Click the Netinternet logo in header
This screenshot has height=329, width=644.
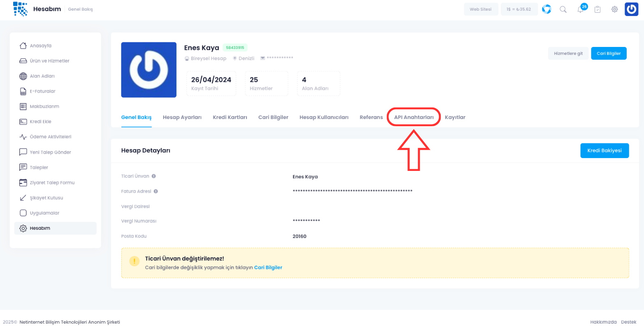click(20, 9)
